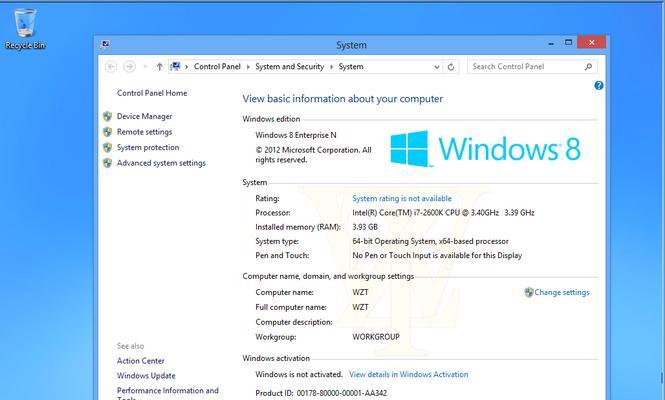Expand arrow before Control Panel breadcrumb

pyautogui.click(x=187, y=67)
